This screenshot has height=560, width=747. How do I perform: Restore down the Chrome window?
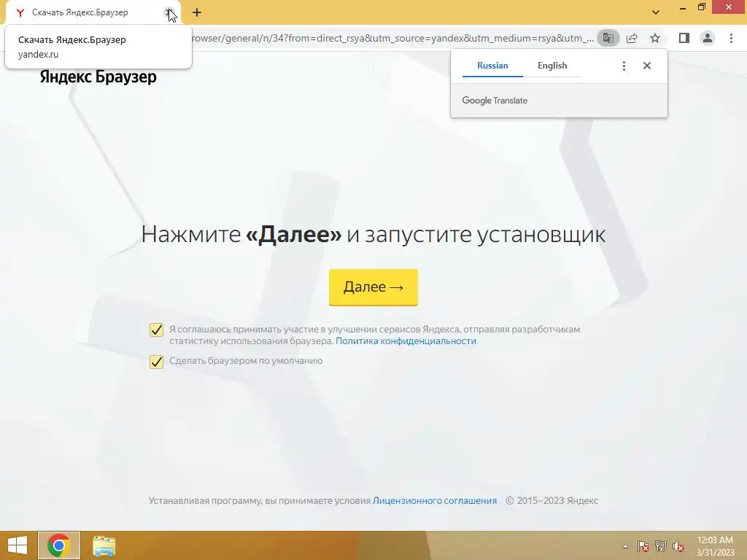(x=701, y=7)
